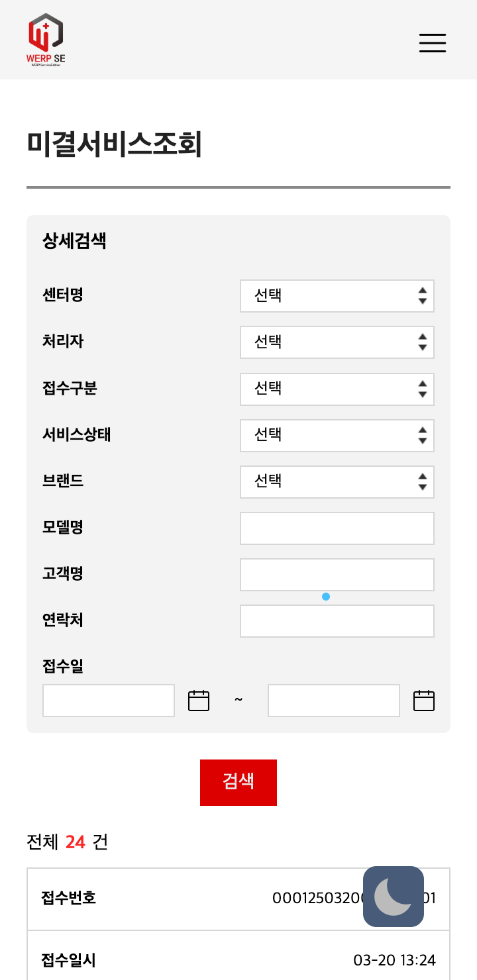Select the 접수번호 result row

pos(199,899)
